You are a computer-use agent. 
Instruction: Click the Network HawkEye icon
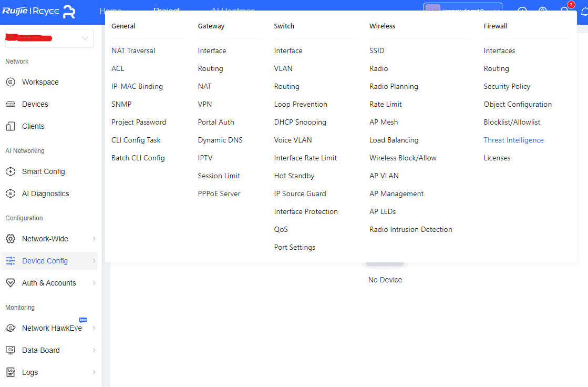11,328
